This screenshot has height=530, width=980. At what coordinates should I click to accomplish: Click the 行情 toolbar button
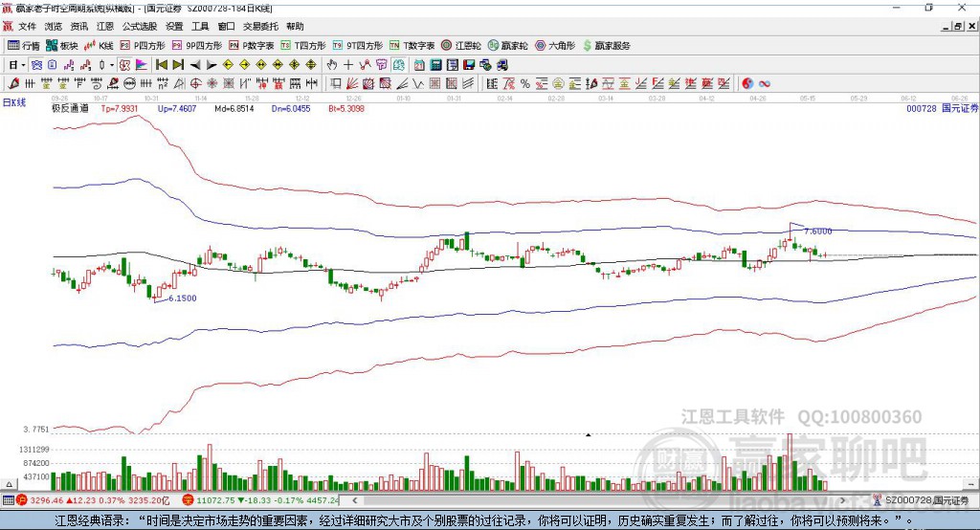click(x=23, y=46)
